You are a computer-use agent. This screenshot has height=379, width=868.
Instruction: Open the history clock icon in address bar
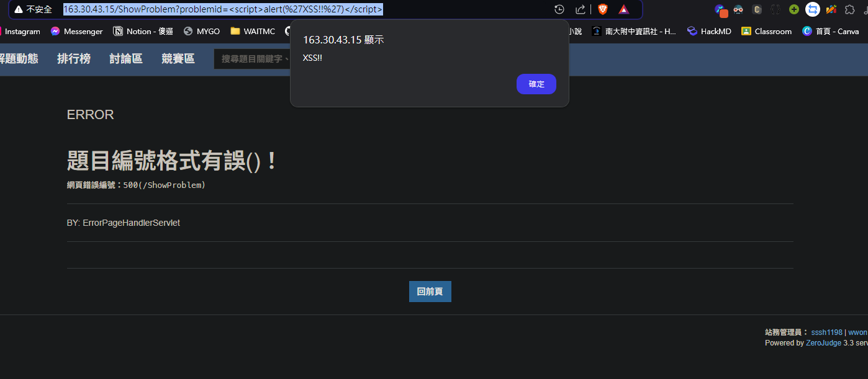point(559,9)
